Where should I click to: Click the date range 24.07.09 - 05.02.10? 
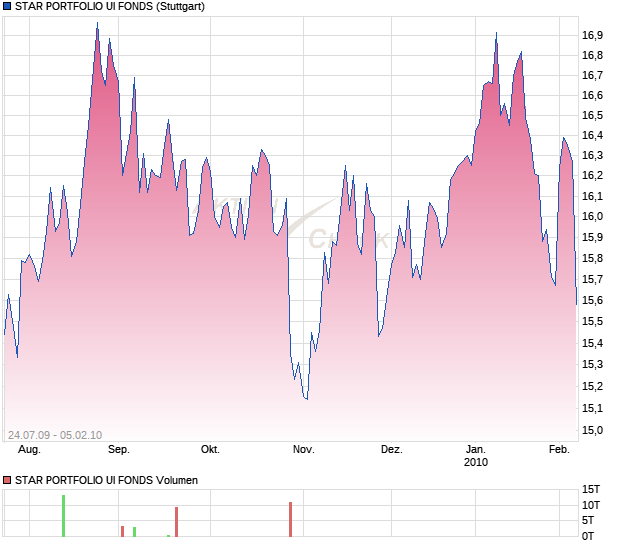pyautogui.click(x=55, y=435)
